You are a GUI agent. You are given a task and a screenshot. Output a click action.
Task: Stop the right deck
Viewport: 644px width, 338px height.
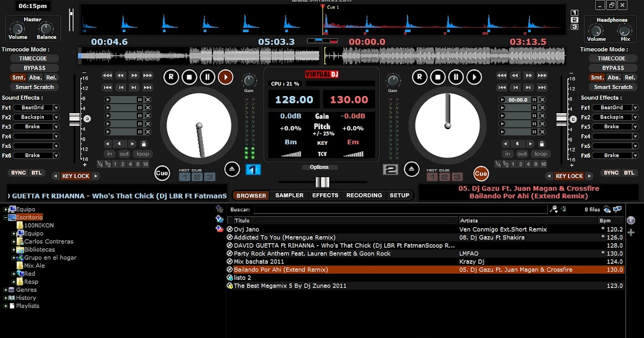coord(437,77)
